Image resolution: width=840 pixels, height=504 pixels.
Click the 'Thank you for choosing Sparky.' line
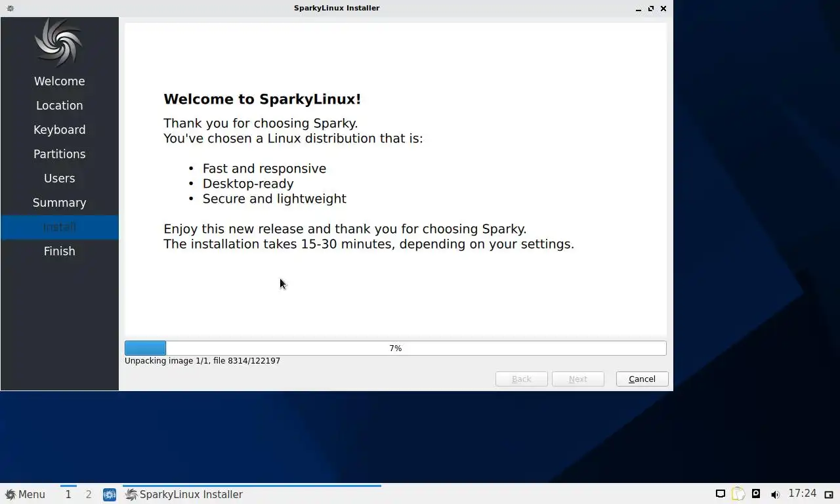coord(261,123)
